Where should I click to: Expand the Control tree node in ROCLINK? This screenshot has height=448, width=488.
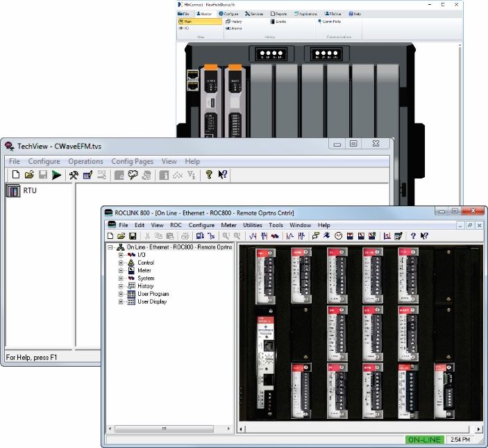pos(121,263)
